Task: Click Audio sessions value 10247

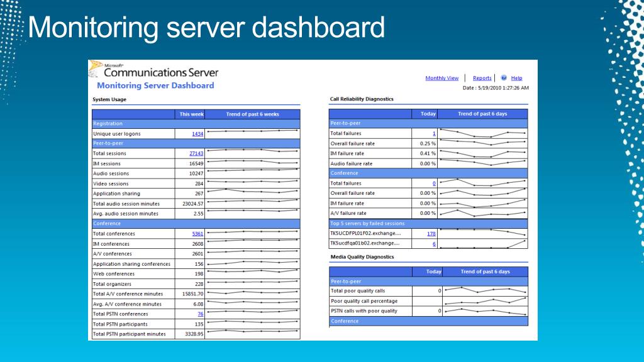Action: pos(196,173)
